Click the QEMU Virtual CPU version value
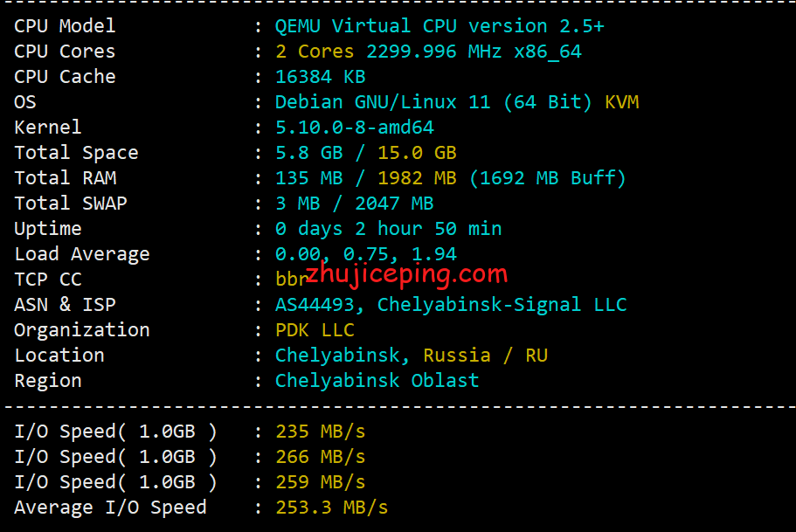The image size is (796, 532). coord(440,26)
